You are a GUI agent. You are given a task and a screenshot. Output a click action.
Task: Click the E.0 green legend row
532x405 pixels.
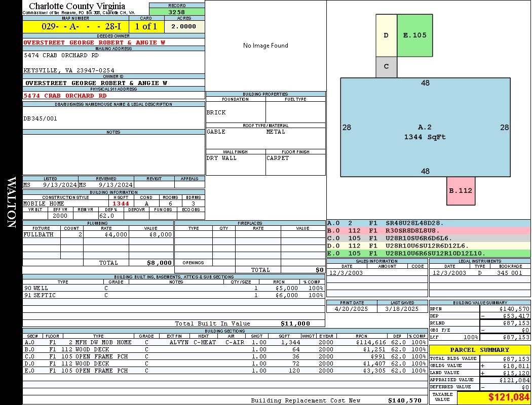point(429,253)
